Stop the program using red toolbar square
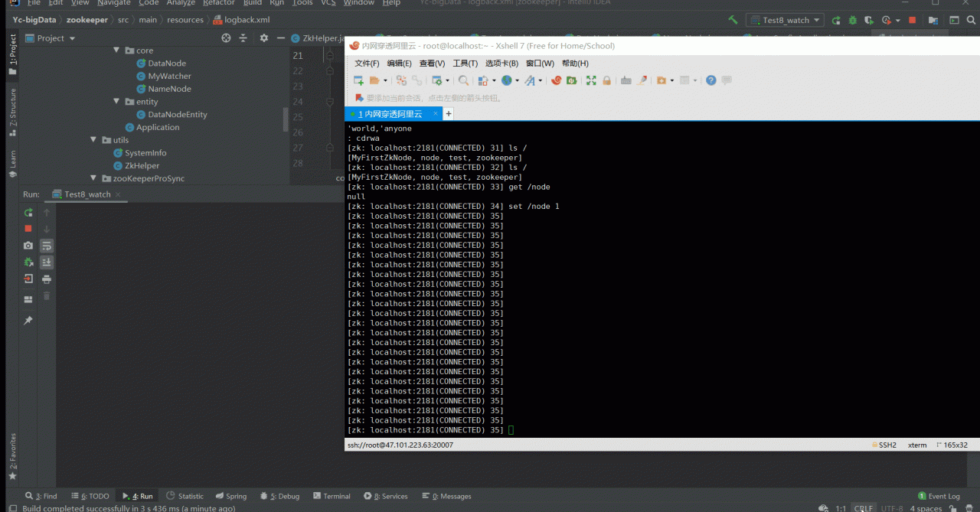Viewport: 980px width, 512px height. 912,20
